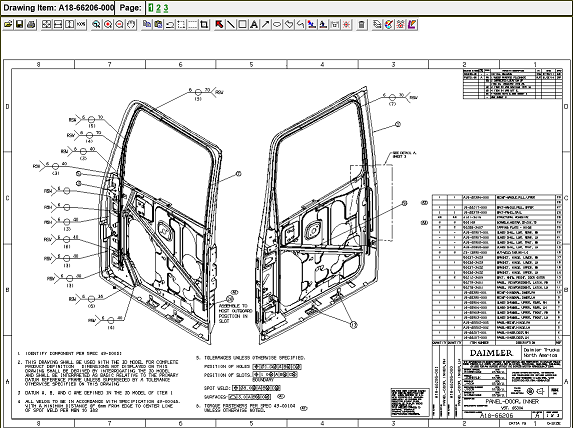Open the color palette icon
This screenshot has width=573, height=428.
coord(389,24)
